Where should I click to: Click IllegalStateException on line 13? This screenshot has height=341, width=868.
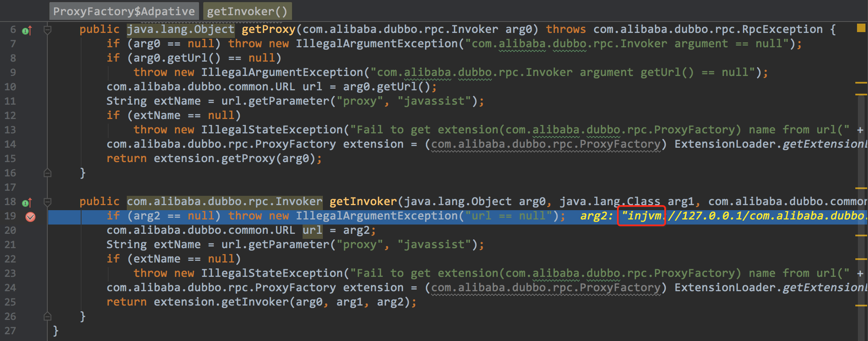pyautogui.click(x=272, y=130)
